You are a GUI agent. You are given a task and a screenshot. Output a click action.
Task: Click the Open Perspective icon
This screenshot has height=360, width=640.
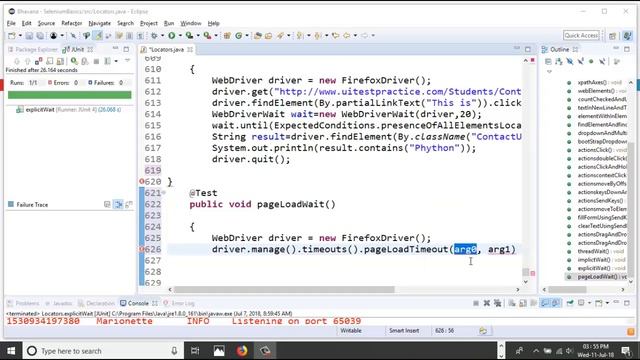(x=612, y=36)
